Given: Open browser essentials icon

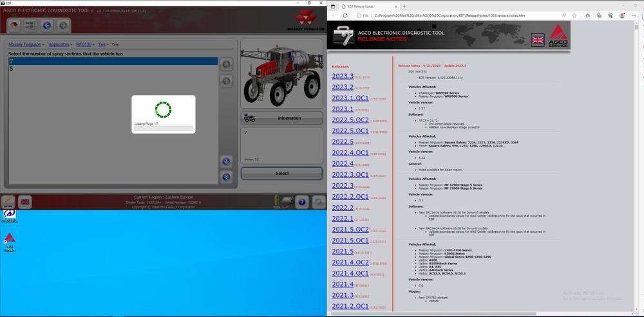Looking at the screenshot, I should pyautogui.click(x=611, y=15).
